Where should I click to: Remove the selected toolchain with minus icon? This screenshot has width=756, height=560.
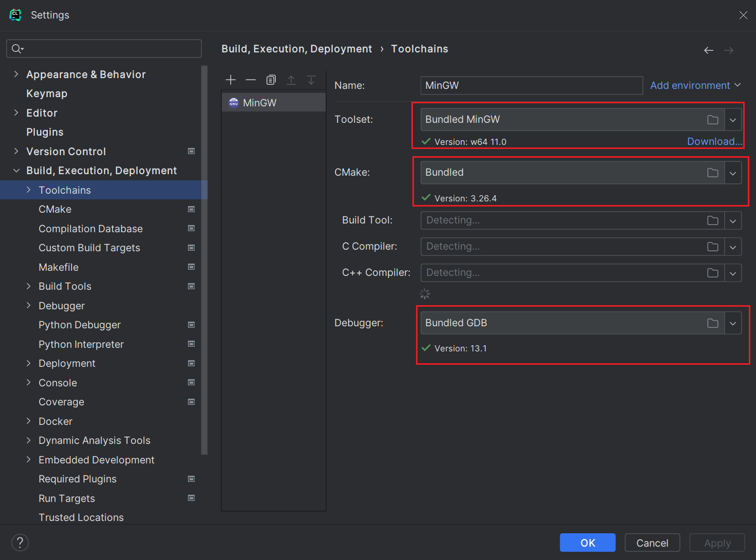251,80
